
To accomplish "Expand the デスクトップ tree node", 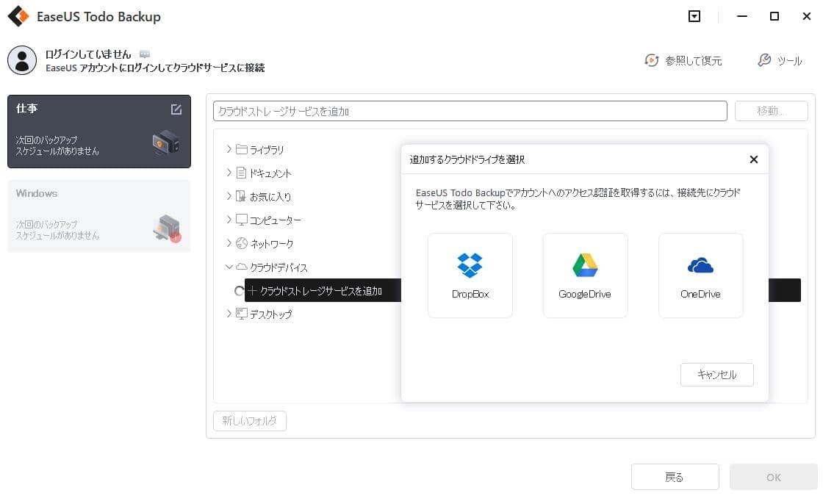I will (229, 314).
